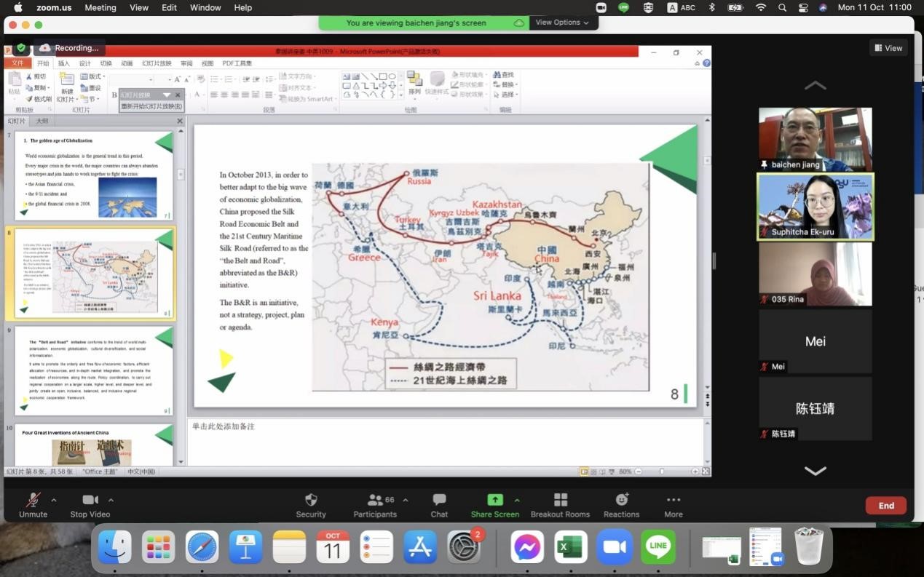Image resolution: width=924 pixels, height=577 pixels.
Task: Open the Window menu in menu bar
Action: pos(205,7)
